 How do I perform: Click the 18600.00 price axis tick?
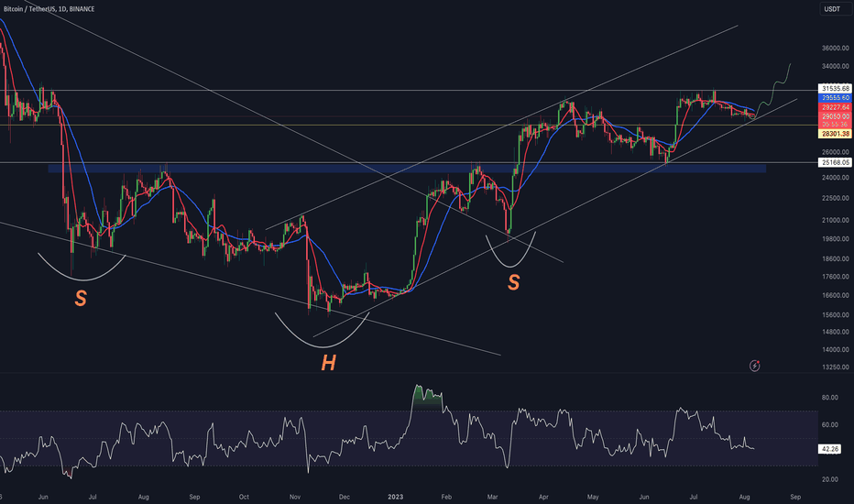[x=836, y=258]
